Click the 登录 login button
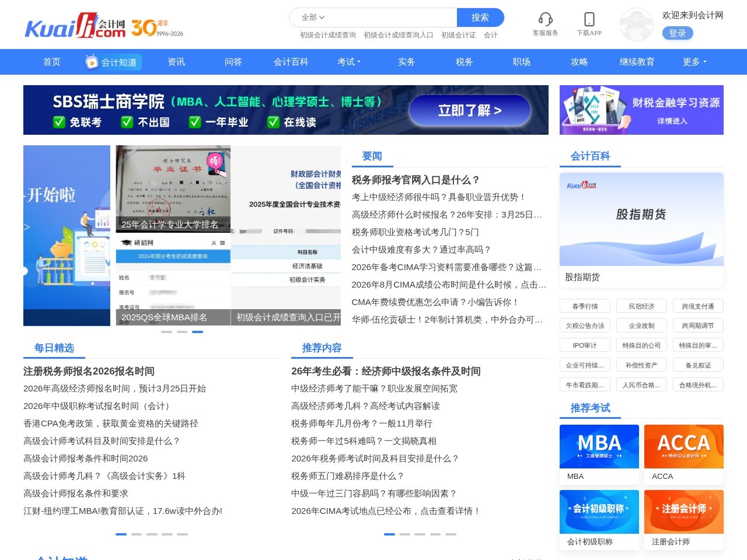The height and width of the screenshot is (560, 747). pos(678,33)
